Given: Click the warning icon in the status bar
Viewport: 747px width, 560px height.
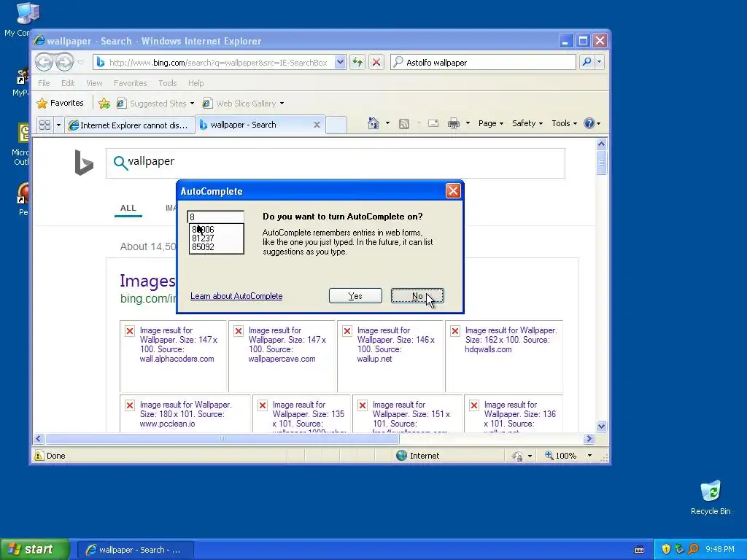Looking at the screenshot, I should [x=39, y=456].
